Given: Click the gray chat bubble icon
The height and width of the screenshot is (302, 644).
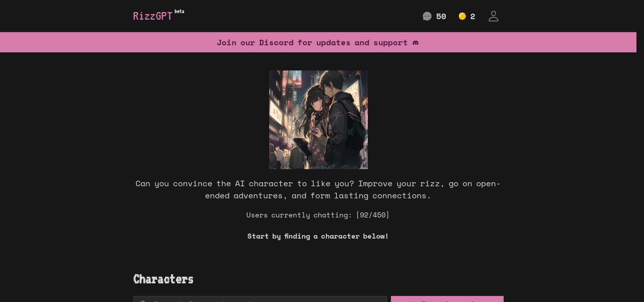Looking at the screenshot, I should [x=427, y=16].
